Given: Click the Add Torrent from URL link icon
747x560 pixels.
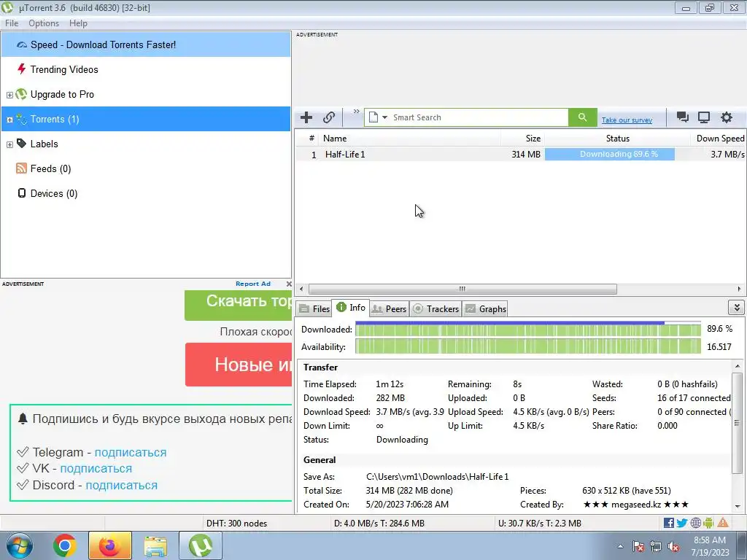Looking at the screenshot, I should (x=329, y=117).
